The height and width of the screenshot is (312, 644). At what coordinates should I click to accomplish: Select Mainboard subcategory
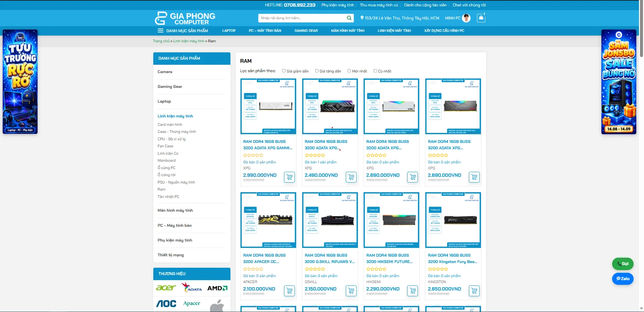click(x=167, y=160)
